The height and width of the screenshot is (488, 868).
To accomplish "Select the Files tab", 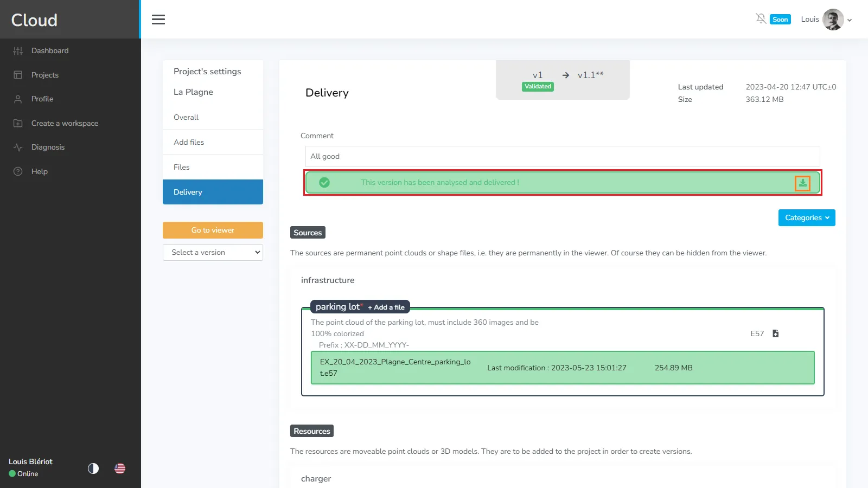I will point(182,168).
